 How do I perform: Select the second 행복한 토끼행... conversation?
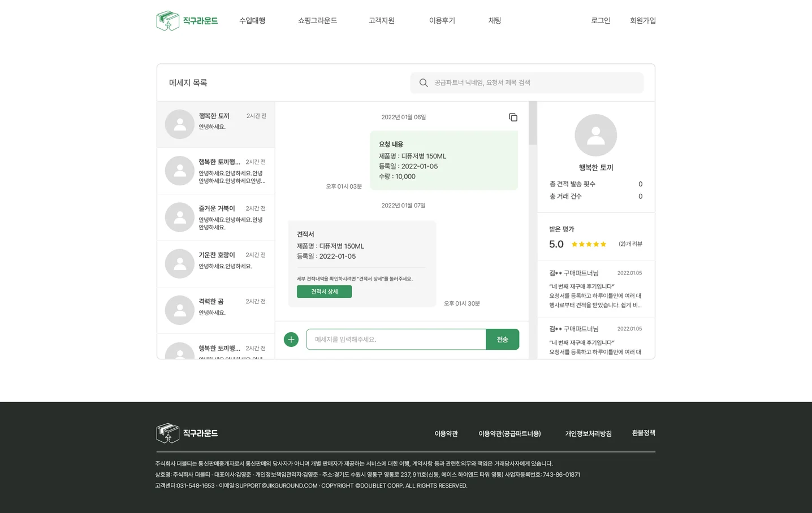click(x=216, y=171)
